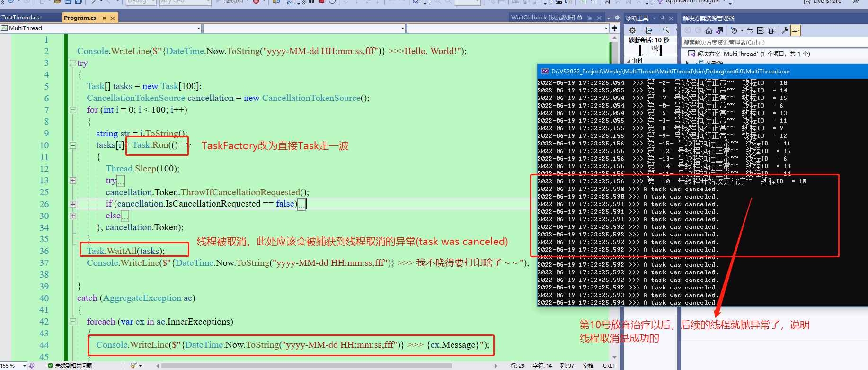
Task: Expand collapsed try block at line 13
Action: point(73,180)
